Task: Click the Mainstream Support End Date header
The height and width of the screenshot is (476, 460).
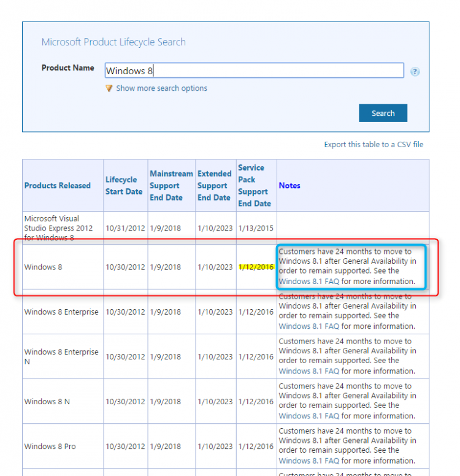Action: (171, 185)
